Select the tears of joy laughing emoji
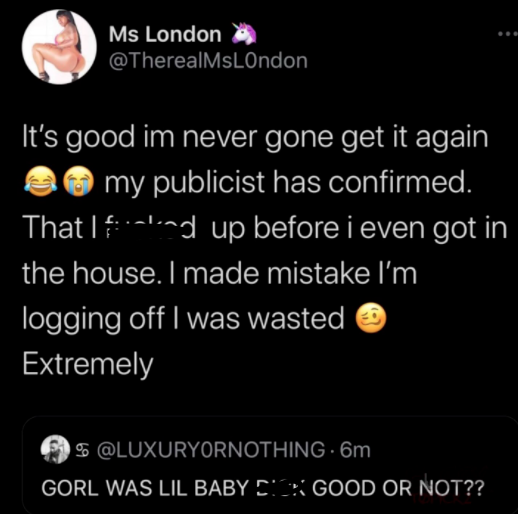Screen dimensions: 518x514 point(40,181)
